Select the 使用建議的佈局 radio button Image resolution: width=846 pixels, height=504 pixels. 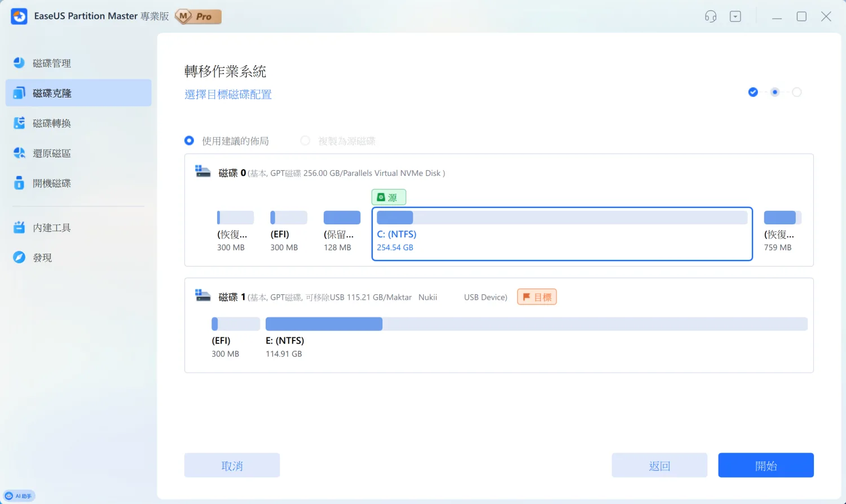(x=190, y=140)
